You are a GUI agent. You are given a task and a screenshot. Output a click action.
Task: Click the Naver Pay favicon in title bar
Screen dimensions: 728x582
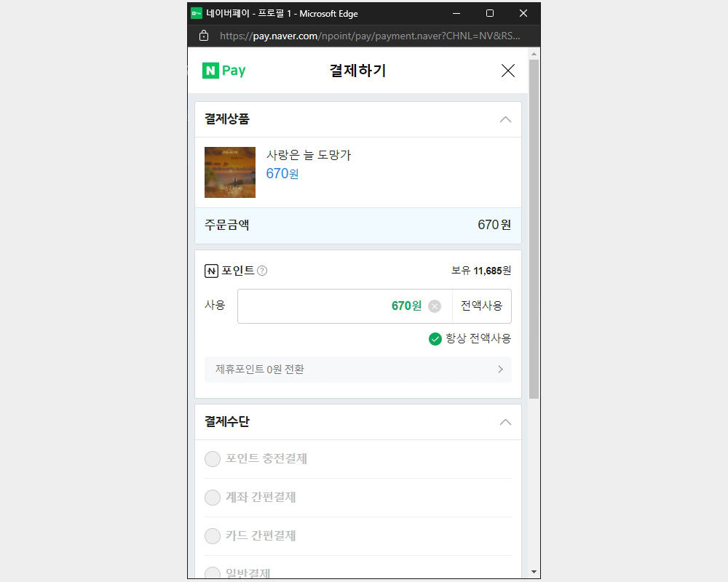197,14
